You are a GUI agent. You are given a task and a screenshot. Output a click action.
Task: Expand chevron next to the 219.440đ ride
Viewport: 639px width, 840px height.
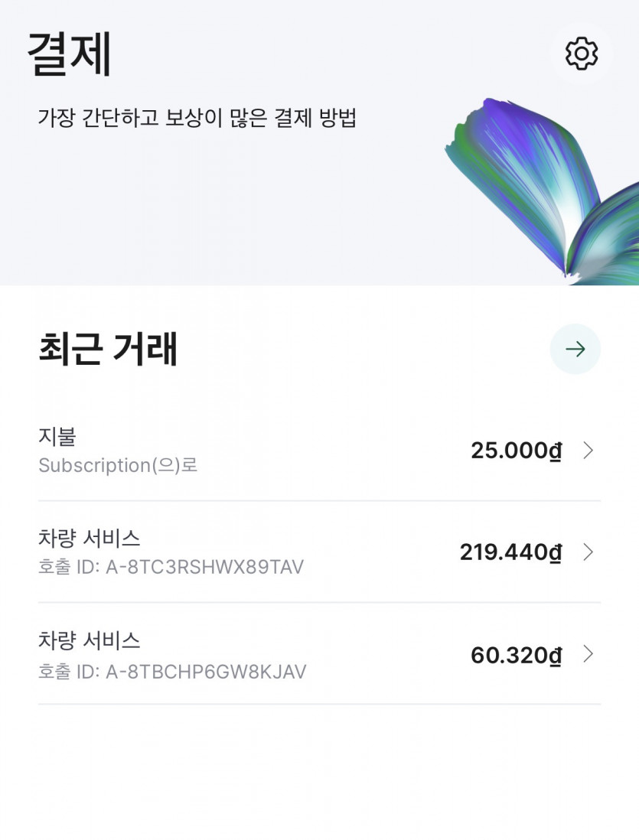588,552
